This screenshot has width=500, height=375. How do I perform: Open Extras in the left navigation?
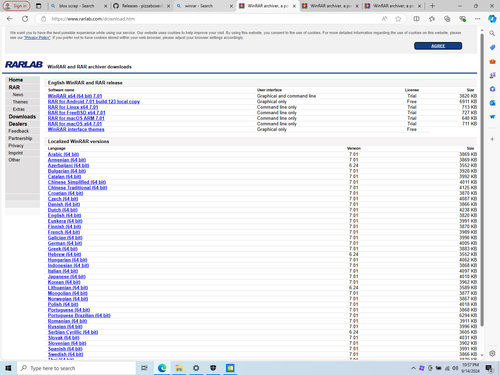click(x=19, y=109)
